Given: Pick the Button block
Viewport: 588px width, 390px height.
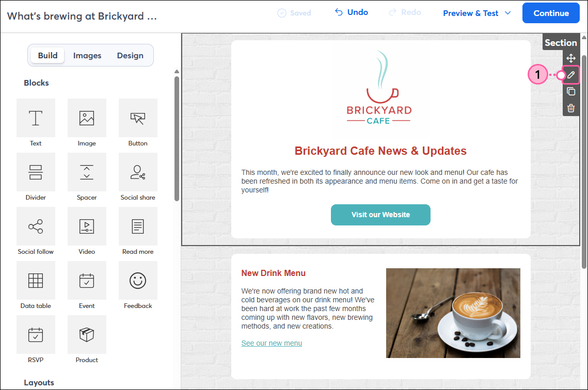Looking at the screenshot, I should click(x=138, y=118).
